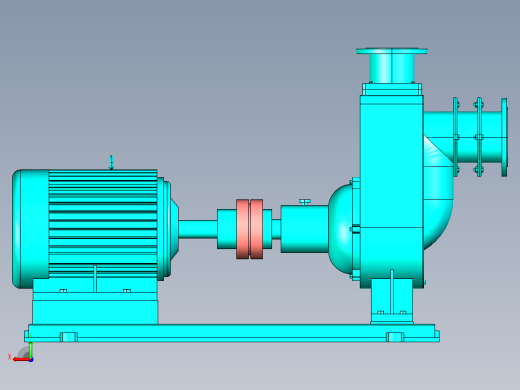This screenshot has width=520, height=390.
Task: Select the lifting eye bolt atop motor
Action: (111, 162)
